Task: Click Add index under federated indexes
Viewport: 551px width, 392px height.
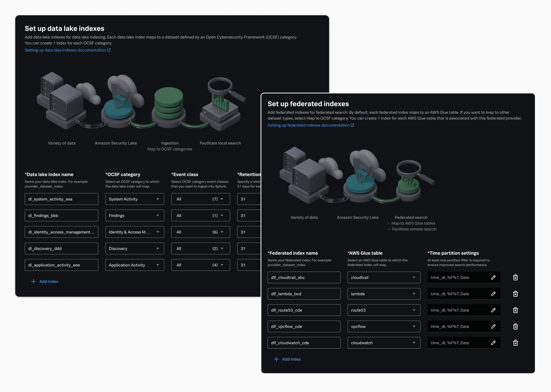Action: 287,359
